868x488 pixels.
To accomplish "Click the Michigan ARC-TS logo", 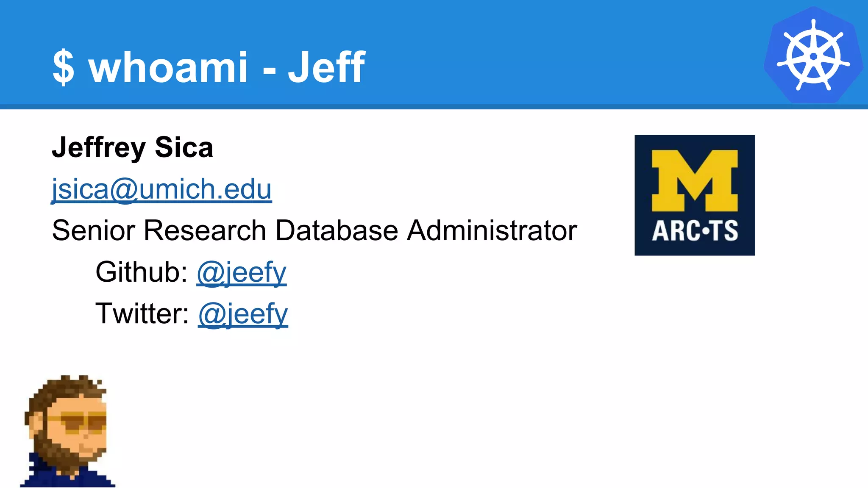I will (x=694, y=195).
